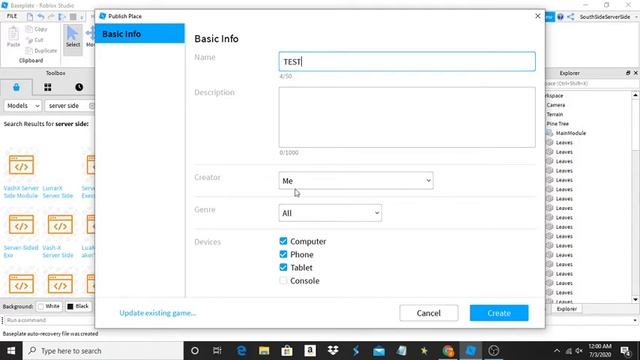Click the Create button in Publish Place
Viewport: 640px width, 360px height.
pos(499,313)
